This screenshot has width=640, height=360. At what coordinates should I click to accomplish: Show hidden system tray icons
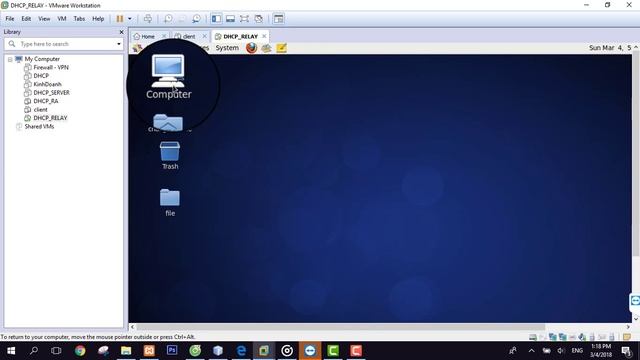click(x=531, y=351)
